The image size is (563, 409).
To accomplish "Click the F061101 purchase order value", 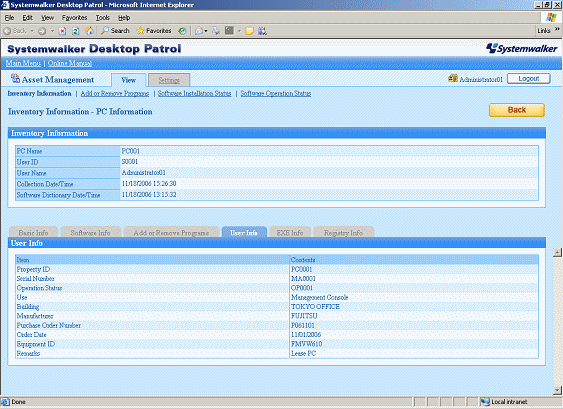I will pyautogui.click(x=303, y=325).
